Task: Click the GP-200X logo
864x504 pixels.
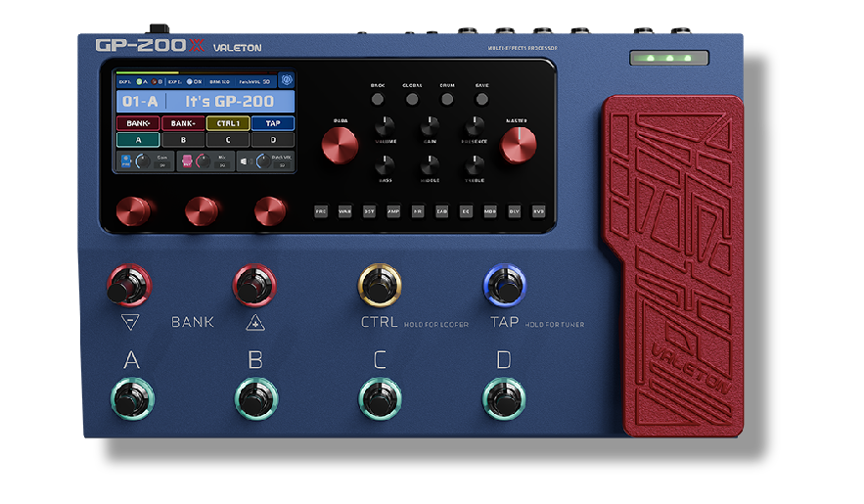Action: tap(150, 45)
